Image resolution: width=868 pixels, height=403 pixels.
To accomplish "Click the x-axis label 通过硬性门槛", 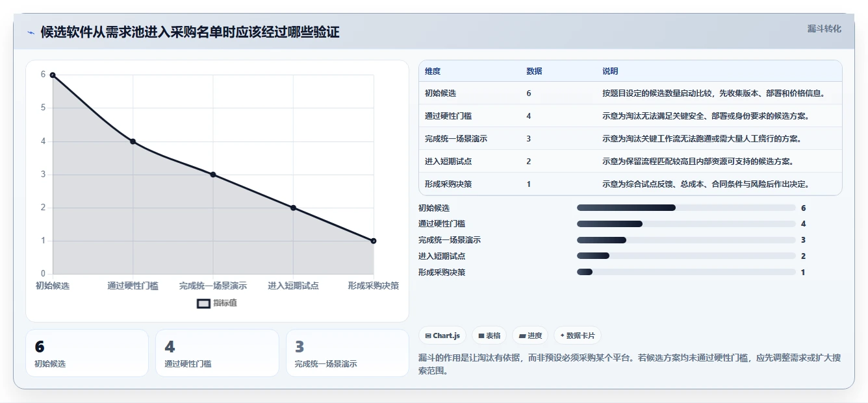I will pyautogui.click(x=133, y=286).
